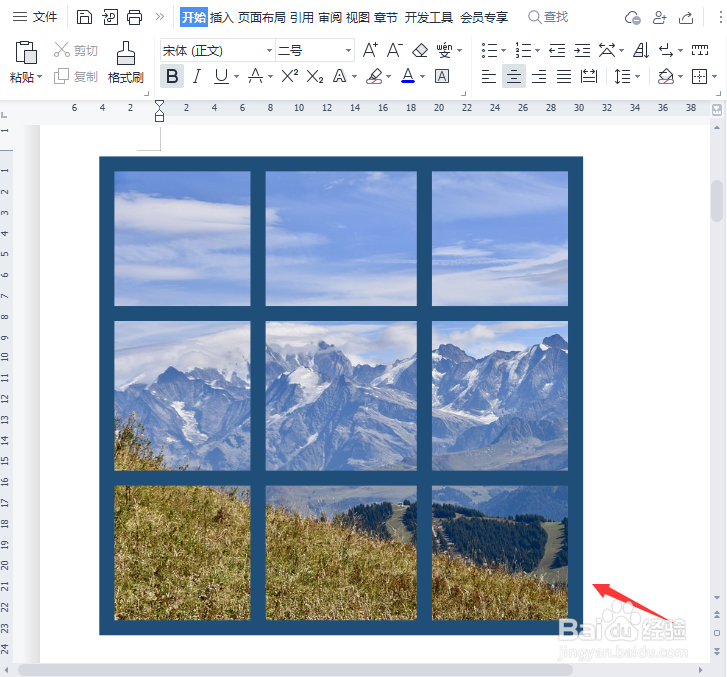
Task: Click the distributed alignment icon
Action: (589, 76)
